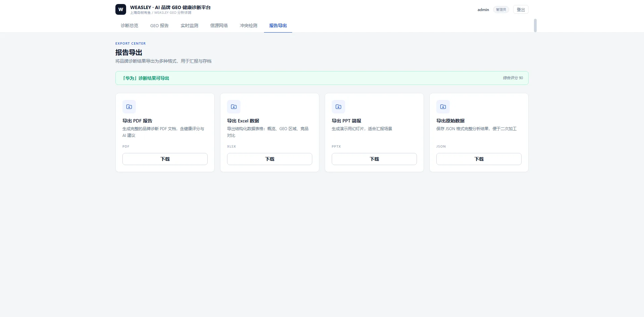Go to the 实时监测 tab

(x=190, y=25)
